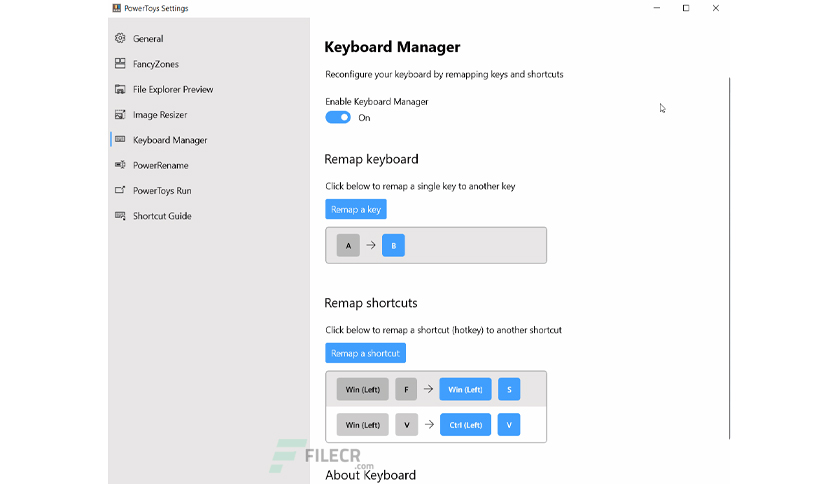Click the PowerRename icon in sidebar
Viewport: 836px width, 484px height.
120,165
